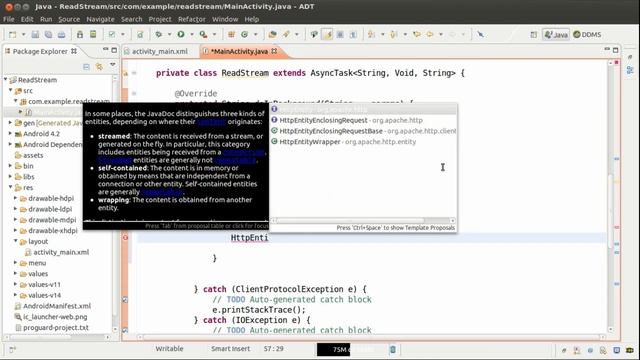This screenshot has width=640, height=360.
Task: Click Collapse All in Package Explorer
Action: coord(86,66)
